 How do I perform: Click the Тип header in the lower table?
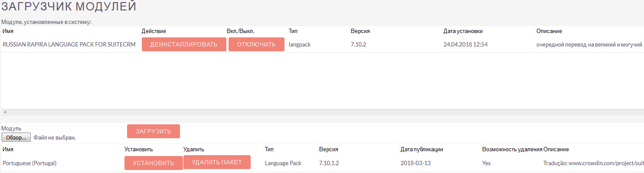pyautogui.click(x=269, y=149)
